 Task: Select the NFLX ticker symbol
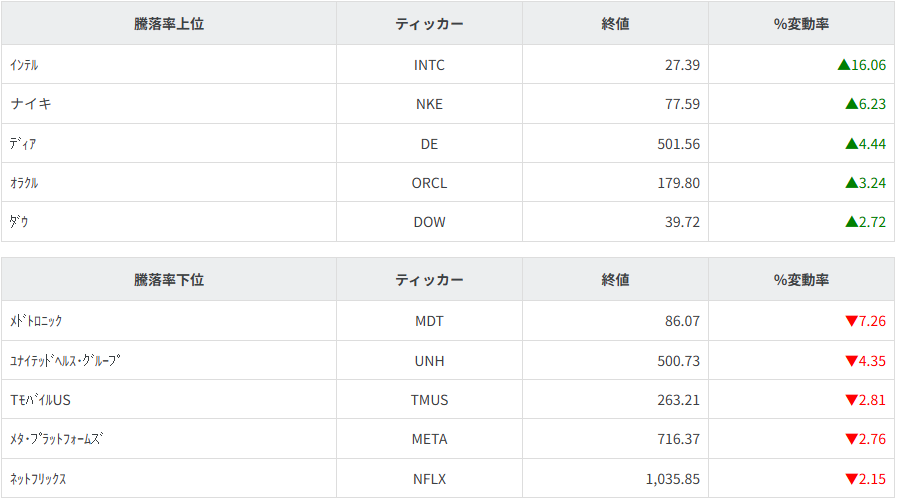(x=429, y=479)
